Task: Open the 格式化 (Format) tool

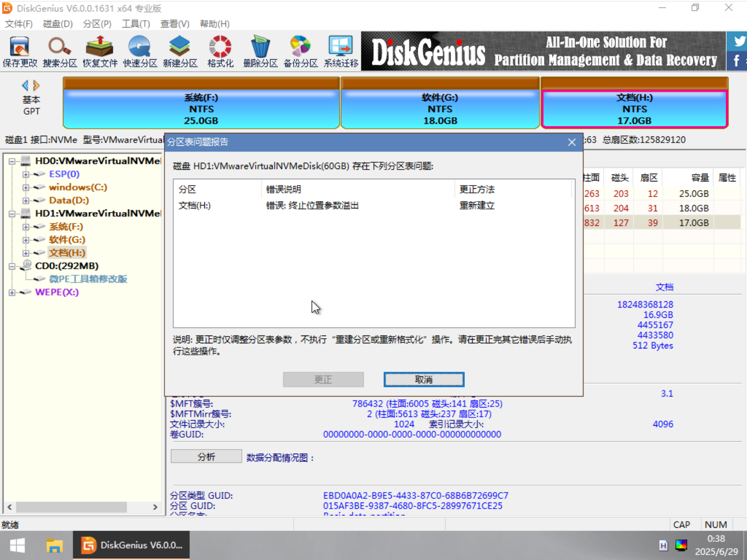Action: click(219, 50)
